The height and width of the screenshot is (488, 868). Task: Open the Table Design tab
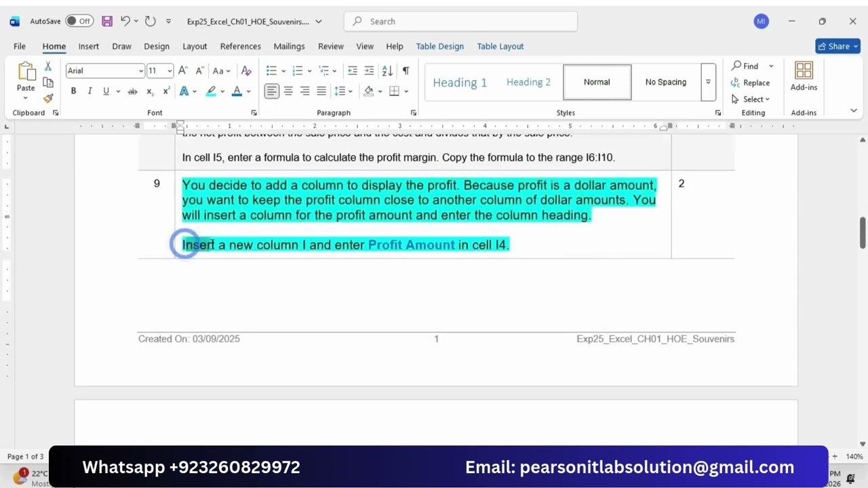[x=440, y=46]
